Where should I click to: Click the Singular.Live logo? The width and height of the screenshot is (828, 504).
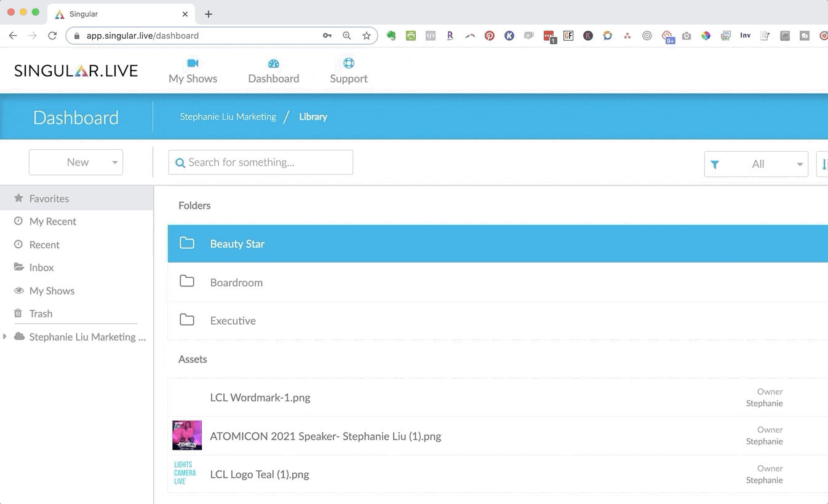click(75, 70)
